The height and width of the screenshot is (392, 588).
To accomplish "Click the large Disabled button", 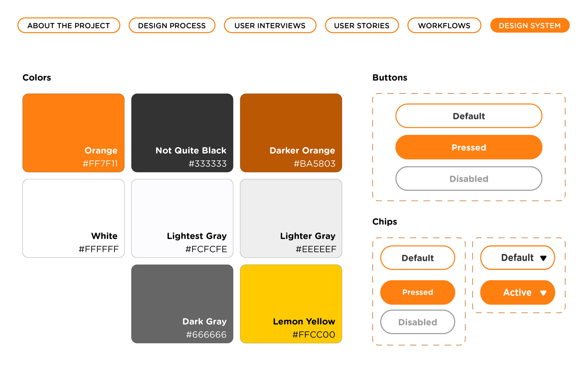I will tap(469, 179).
